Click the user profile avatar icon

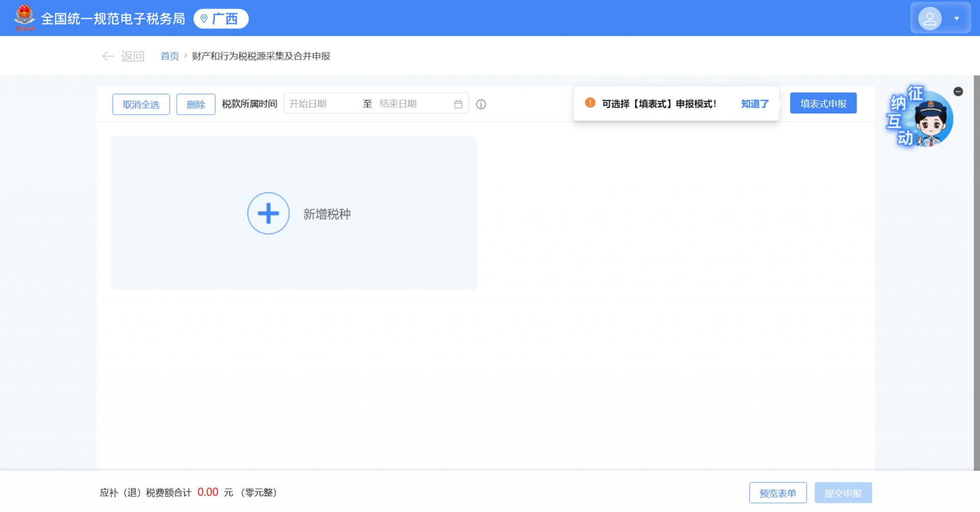point(930,18)
